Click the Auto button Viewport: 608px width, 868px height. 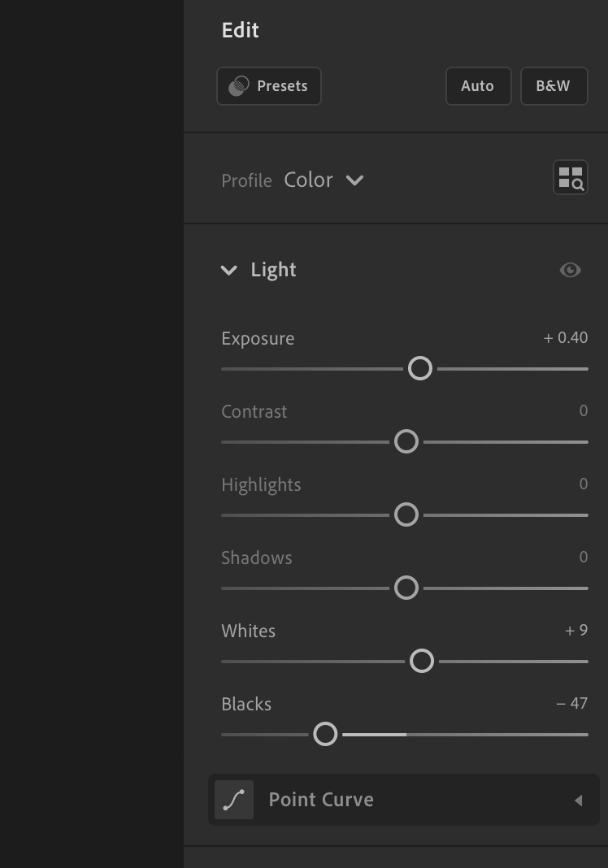point(479,86)
